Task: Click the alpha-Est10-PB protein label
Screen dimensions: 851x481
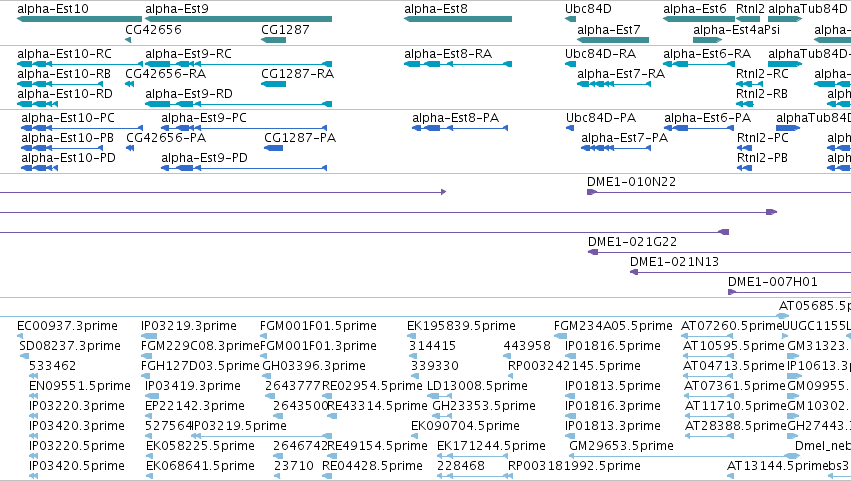Action: 67,137
